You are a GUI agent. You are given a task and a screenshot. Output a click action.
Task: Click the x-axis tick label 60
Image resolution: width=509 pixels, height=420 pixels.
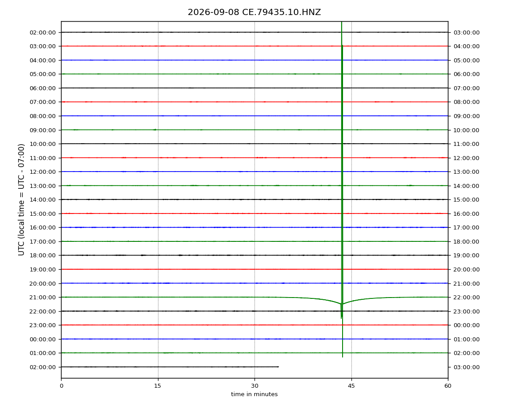[x=448, y=386]
